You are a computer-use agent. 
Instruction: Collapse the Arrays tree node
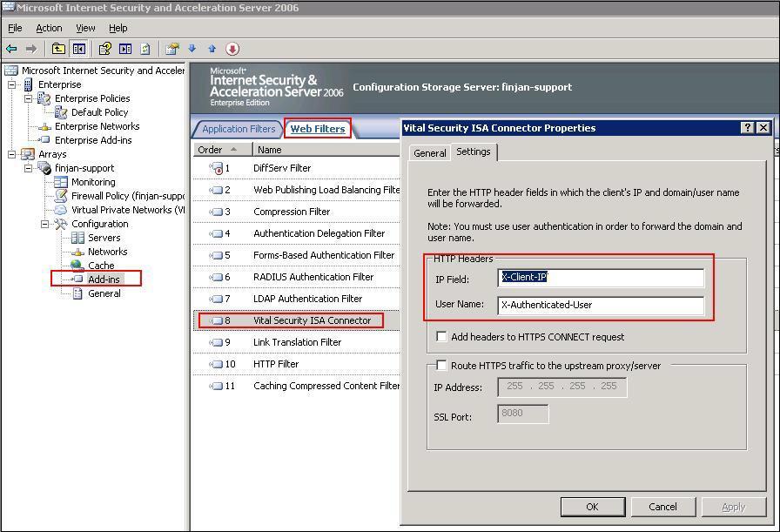click(x=13, y=154)
